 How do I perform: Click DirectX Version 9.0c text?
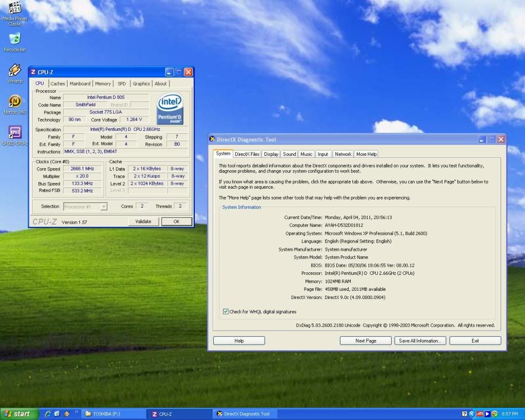pos(355,297)
